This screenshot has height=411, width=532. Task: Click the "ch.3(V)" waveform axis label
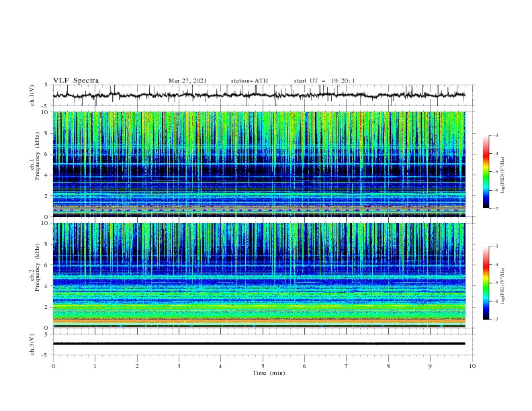pyautogui.click(x=32, y=345)
